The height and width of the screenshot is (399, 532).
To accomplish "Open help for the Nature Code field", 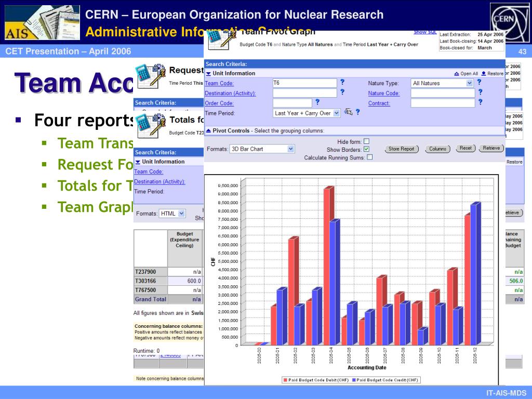I will click(x=481, y=92).
